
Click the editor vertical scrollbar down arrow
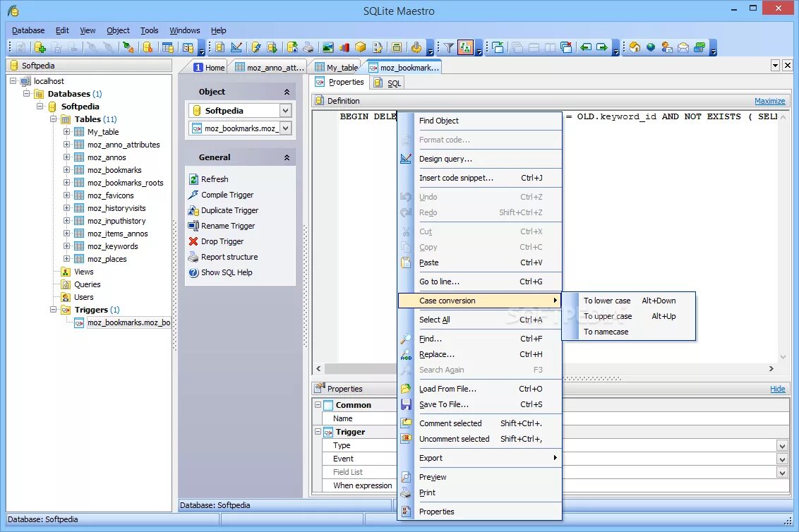(x=783, y=357)
